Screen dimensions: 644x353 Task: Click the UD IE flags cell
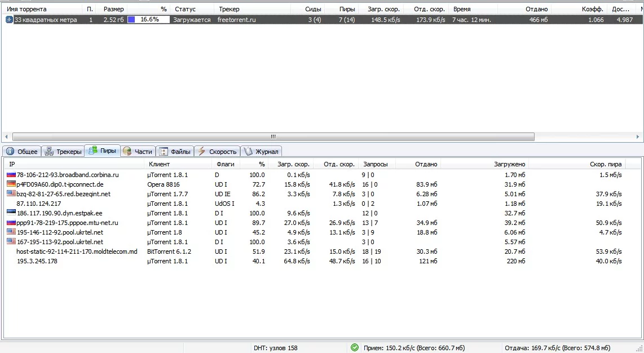(x=223, y=194)
